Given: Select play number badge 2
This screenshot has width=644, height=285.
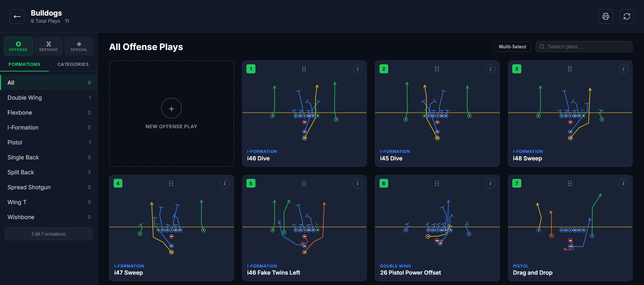Looking at the screenshot, I should click(x=384, y=69).
